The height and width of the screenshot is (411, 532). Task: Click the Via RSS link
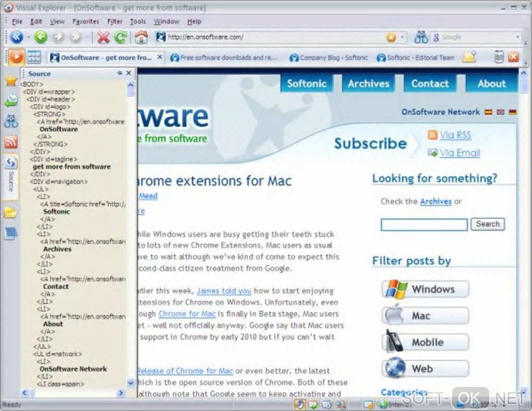click(x=455, y=135)
